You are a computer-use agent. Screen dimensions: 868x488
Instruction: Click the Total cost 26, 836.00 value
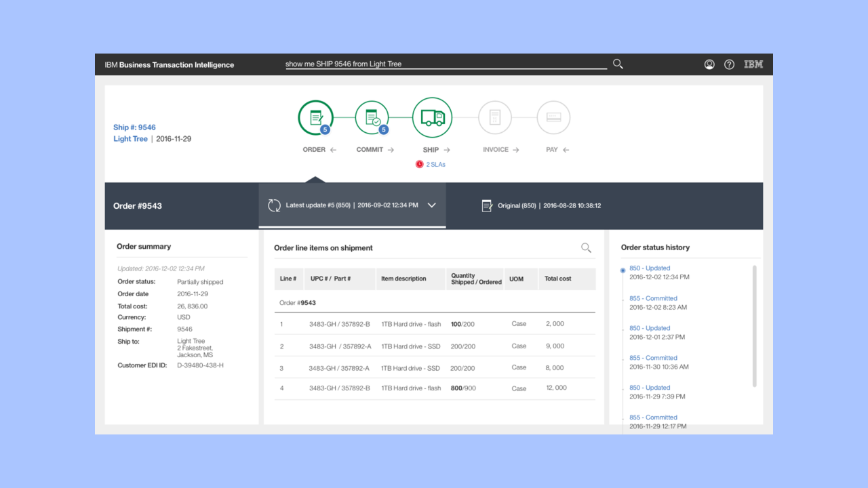[193, 306]
